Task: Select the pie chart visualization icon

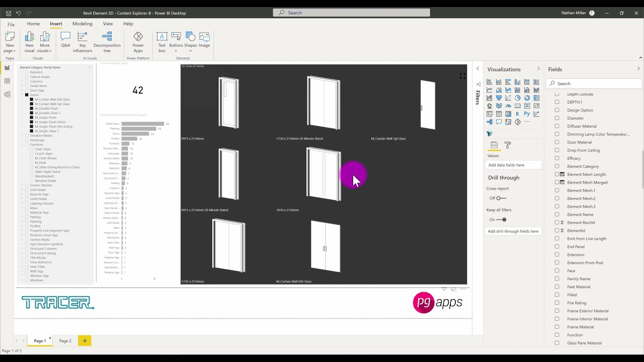Action: click(x=517, y=98)
